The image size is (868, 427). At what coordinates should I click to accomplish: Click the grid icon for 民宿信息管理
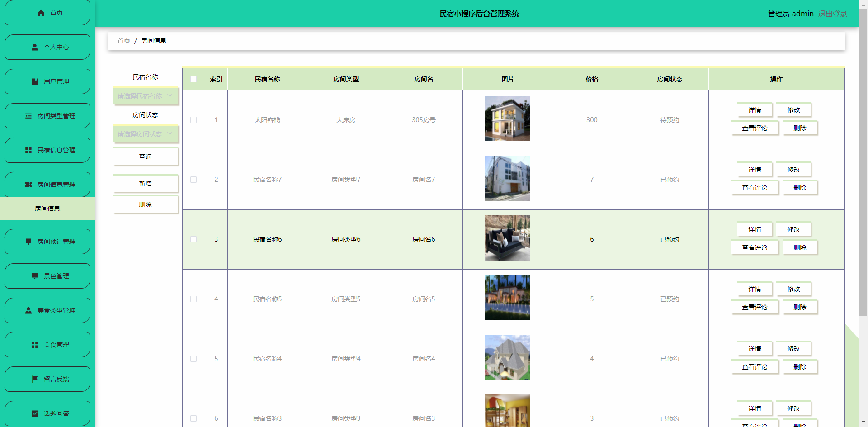[x=28, y=150]
